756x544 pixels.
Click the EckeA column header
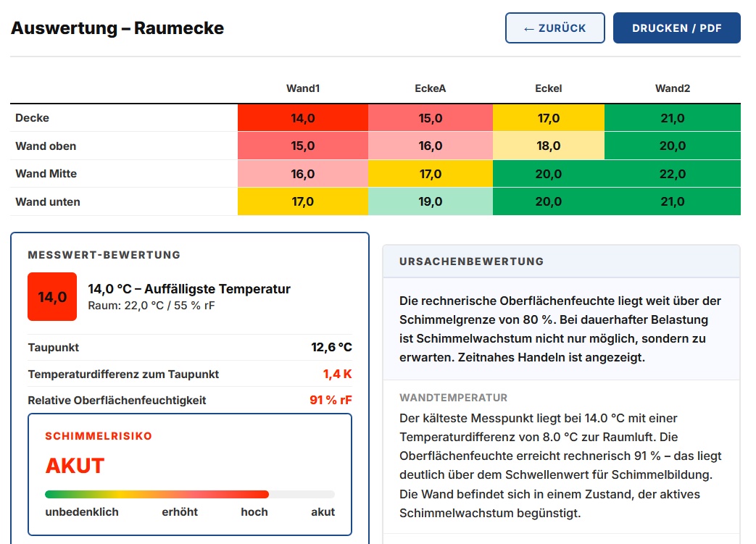pyautogui.click(x=430, y=88)
